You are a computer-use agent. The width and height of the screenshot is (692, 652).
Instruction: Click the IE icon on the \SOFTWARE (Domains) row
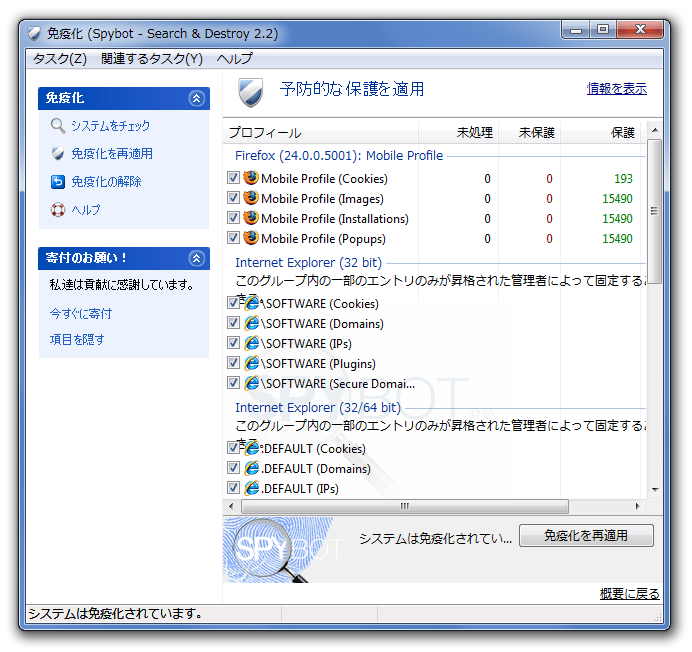[x=252, y=323]
